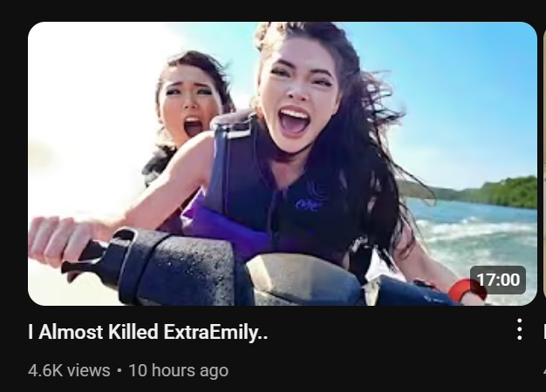Click the '10 hours ago' upload time
Screen dimensions: 546x392
(x=178, y=370)
